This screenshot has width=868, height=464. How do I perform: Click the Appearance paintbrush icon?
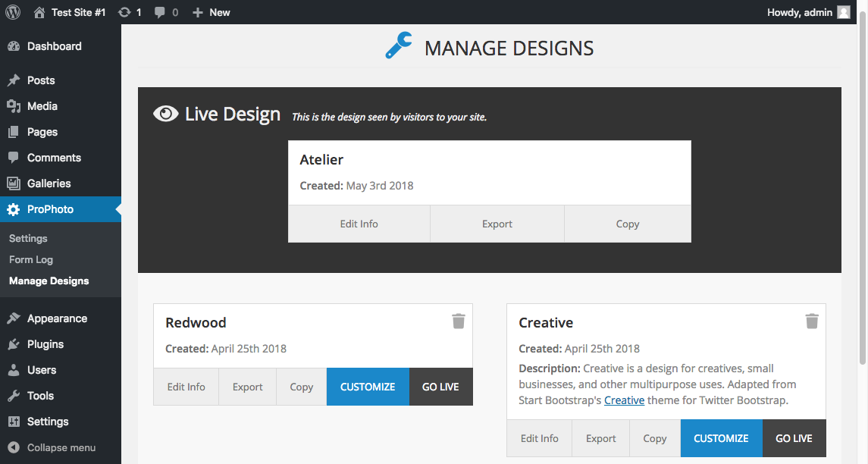pyautogui.click(x=14, y=318)
